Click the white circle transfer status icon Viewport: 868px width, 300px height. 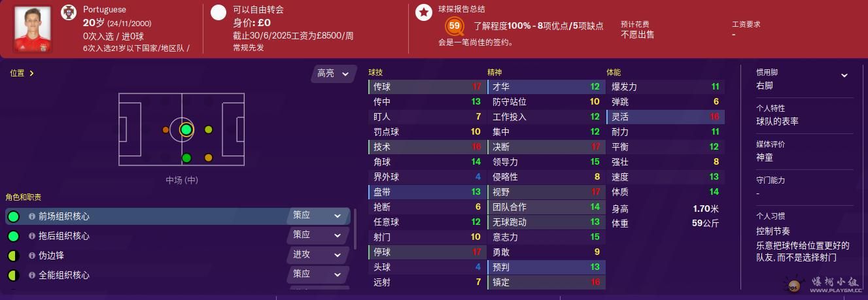pos(218,12)
